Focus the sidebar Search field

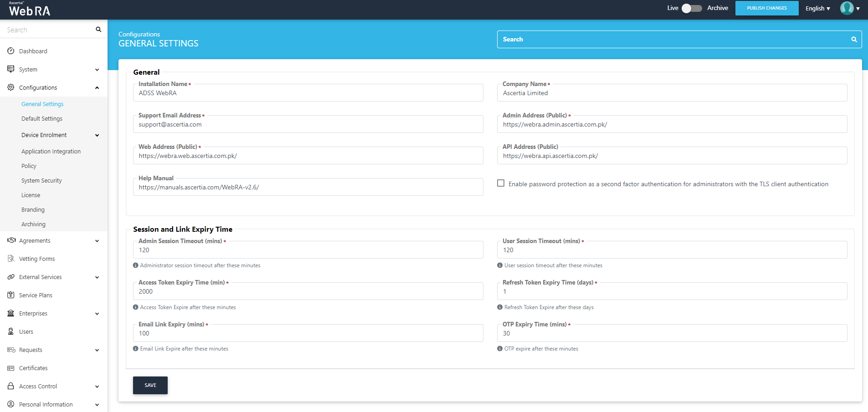[48, 30]
